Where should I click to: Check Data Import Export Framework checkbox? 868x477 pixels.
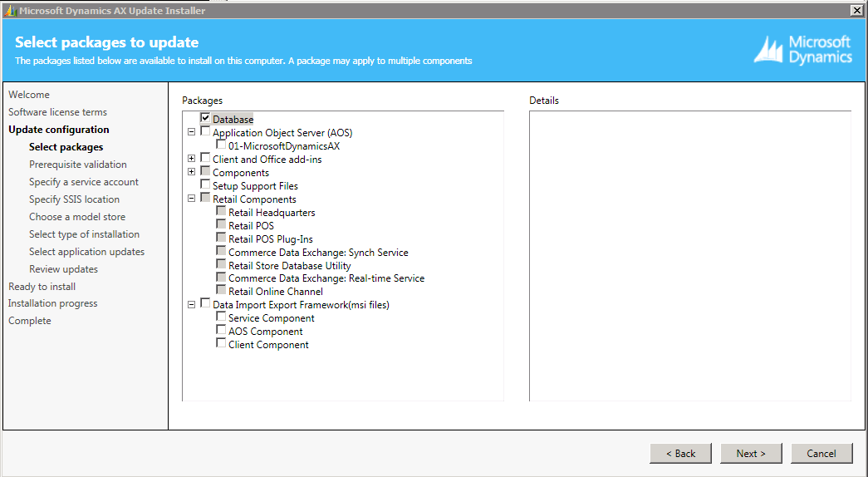tap(205, 304)
